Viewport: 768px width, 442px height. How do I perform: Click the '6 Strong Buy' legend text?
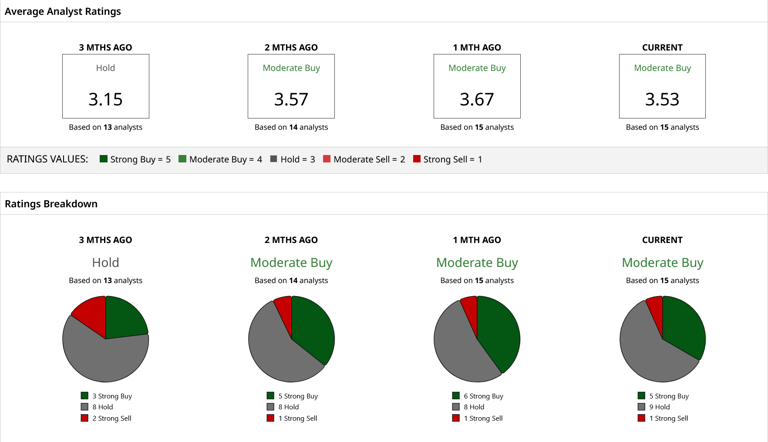[x=483, y=396]
